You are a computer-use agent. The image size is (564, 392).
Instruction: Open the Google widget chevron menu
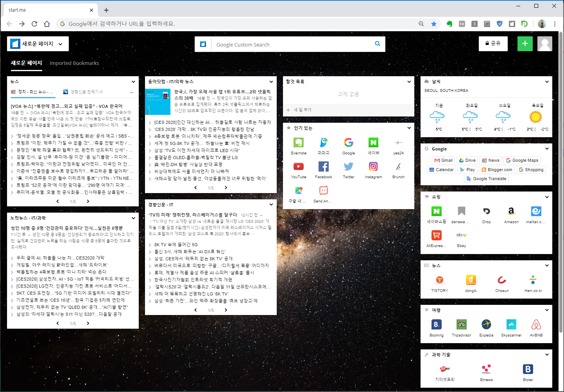(x=547, y=149)
